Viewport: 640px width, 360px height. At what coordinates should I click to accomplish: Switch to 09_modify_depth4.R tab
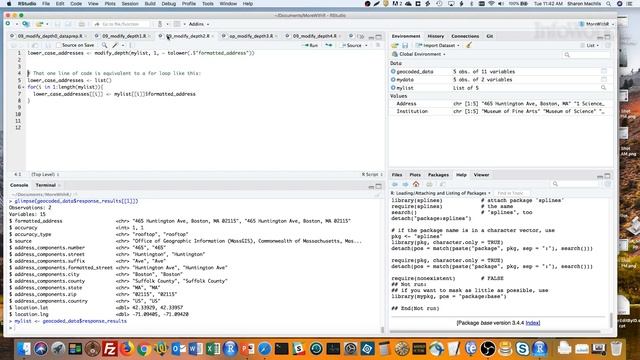[315, 36]
